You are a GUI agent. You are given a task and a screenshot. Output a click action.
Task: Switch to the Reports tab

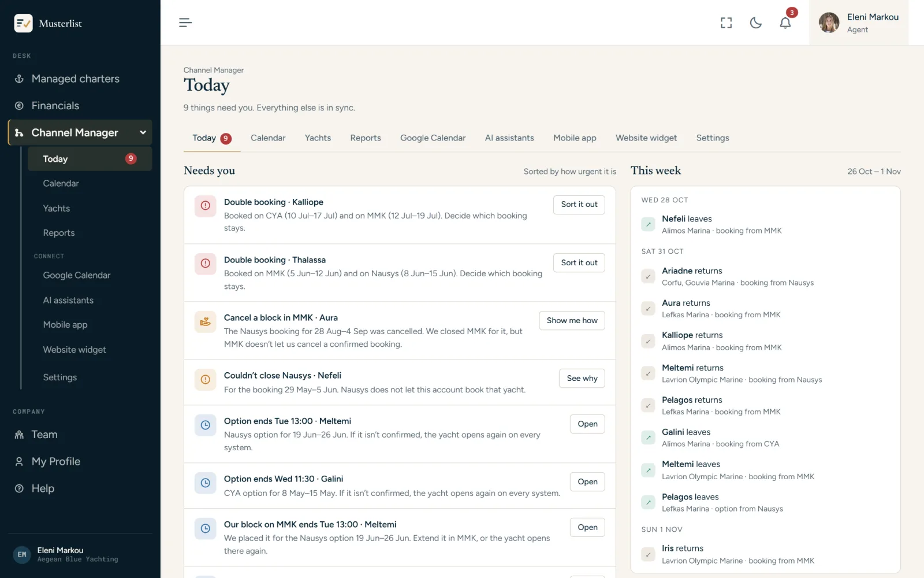(366, 138)
